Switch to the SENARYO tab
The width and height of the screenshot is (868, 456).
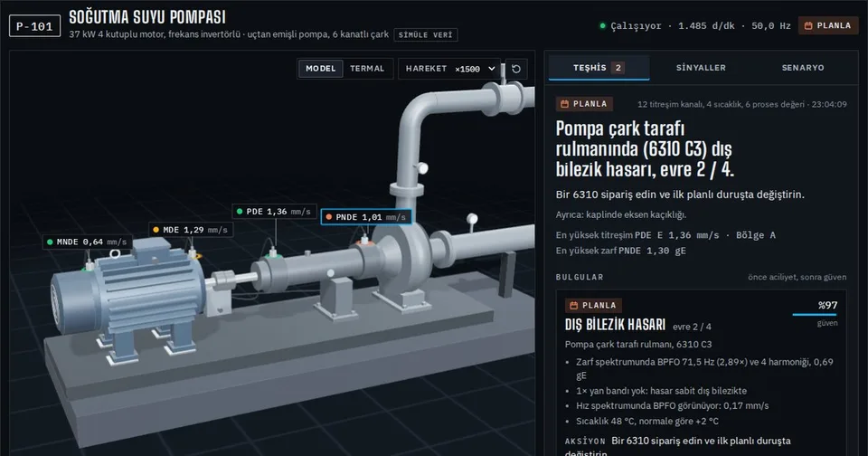click(803, 68)
